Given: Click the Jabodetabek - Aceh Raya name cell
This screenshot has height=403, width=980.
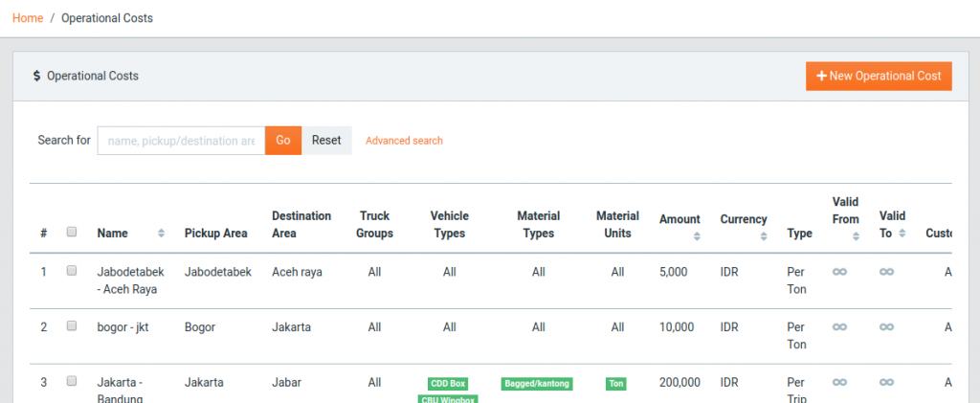Looking at the screenshot, I should pyautogui.click(x=130, y=280).
